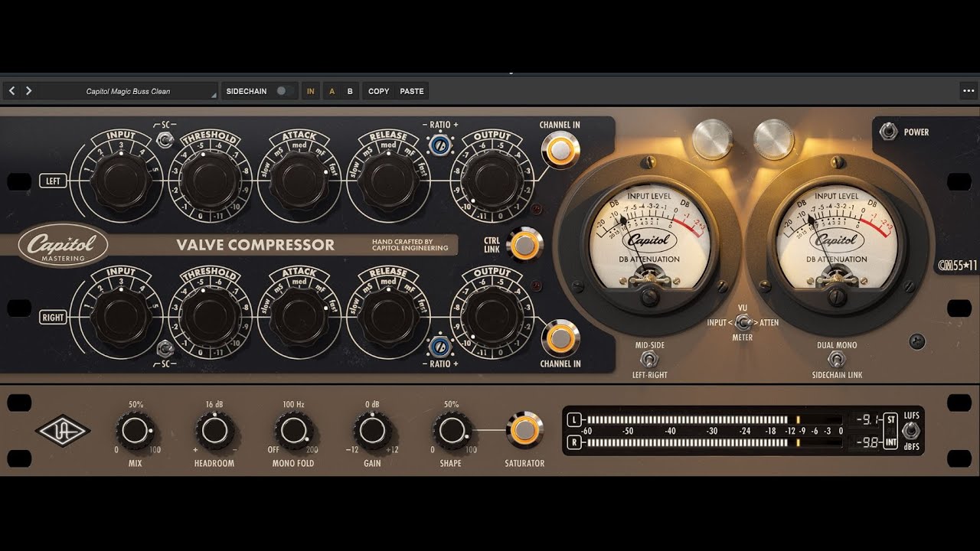Toggle the left CHANNEL IN button

point(560,149)
